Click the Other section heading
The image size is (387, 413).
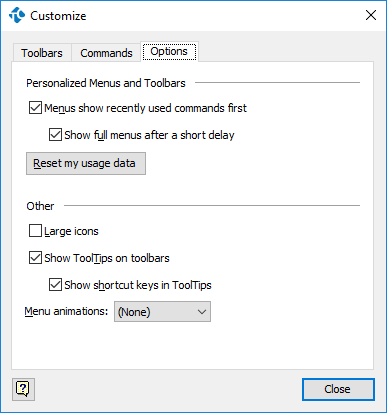[x=40, y=206]
